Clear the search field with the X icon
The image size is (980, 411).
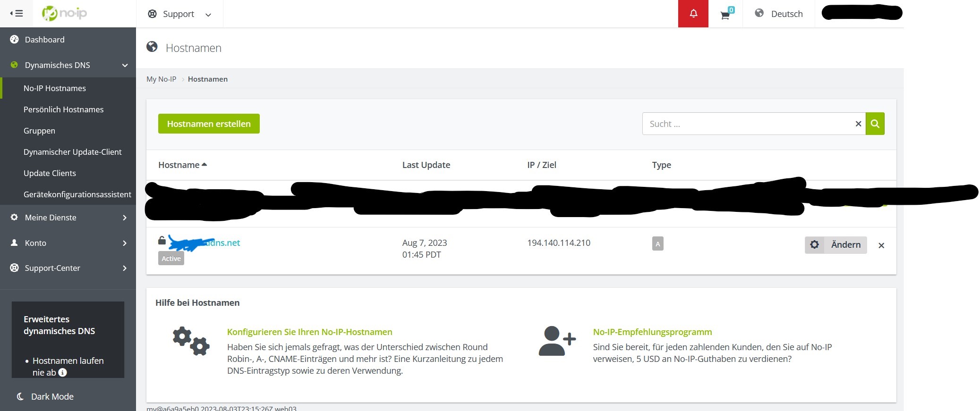click(858, 124)
